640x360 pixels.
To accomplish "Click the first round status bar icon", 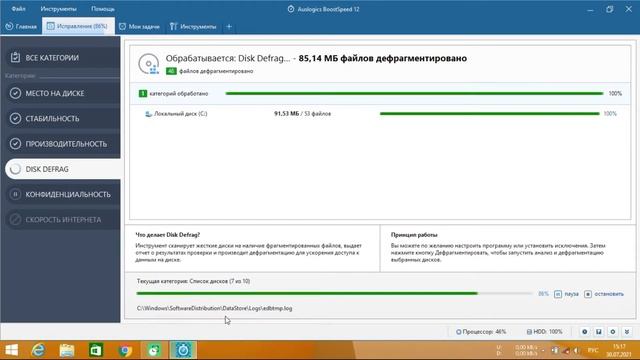I will (585, 332).
